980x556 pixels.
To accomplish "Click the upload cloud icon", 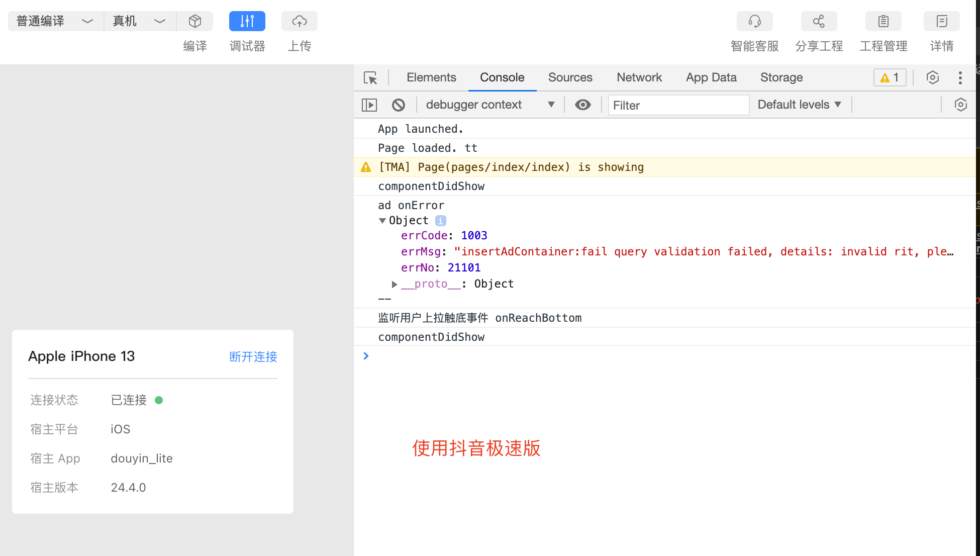I will (x=299, y=21).
